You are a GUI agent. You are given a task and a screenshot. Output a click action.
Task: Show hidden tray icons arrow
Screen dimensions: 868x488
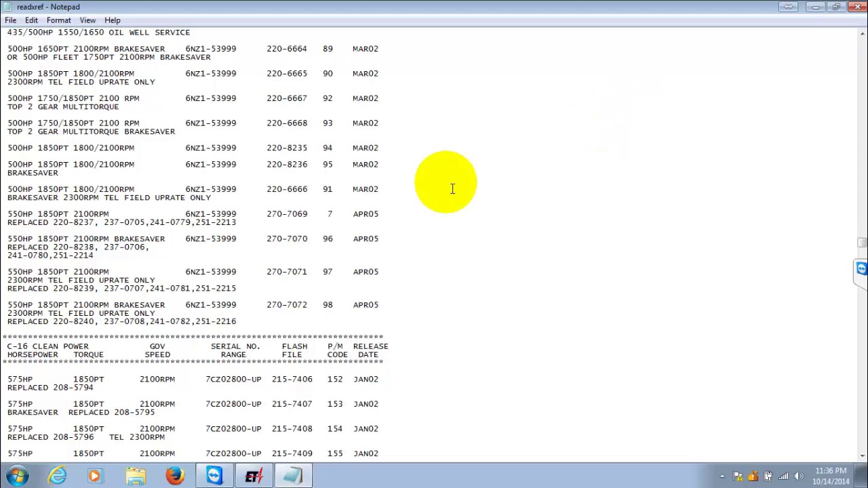point(722,476)
